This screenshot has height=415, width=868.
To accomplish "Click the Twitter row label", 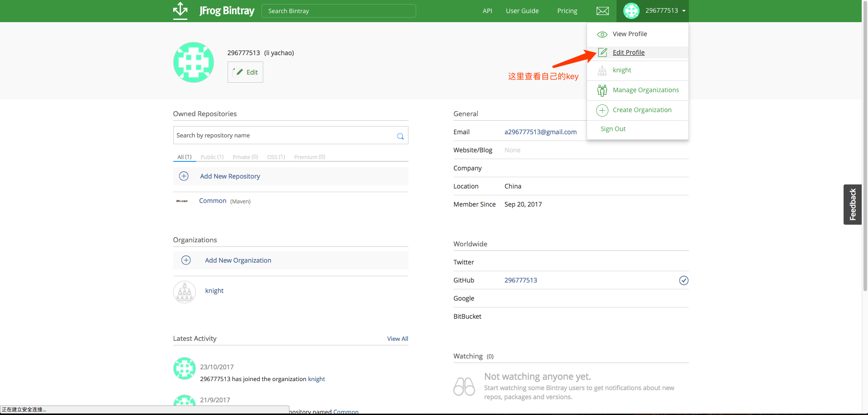I will tap(464, 262).
